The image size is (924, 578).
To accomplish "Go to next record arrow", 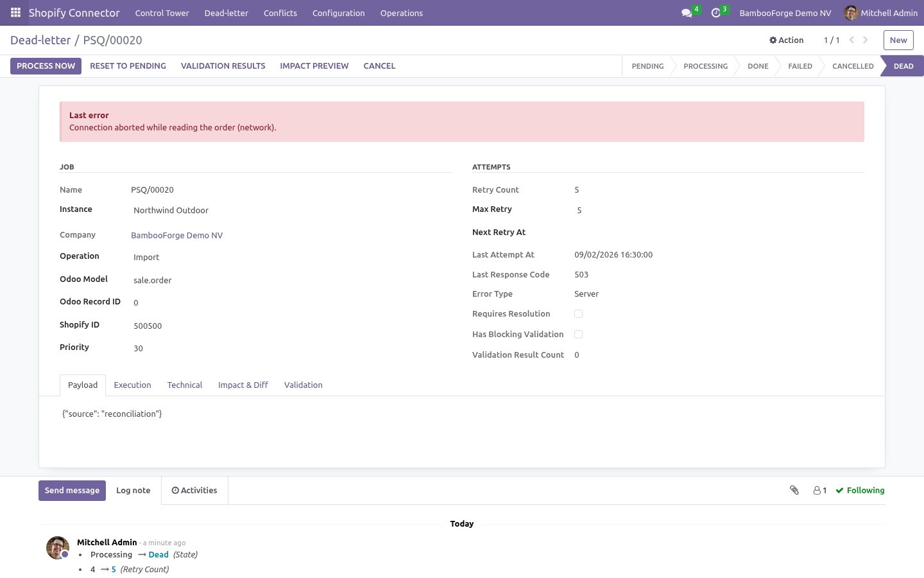I will tap(866, 40).
